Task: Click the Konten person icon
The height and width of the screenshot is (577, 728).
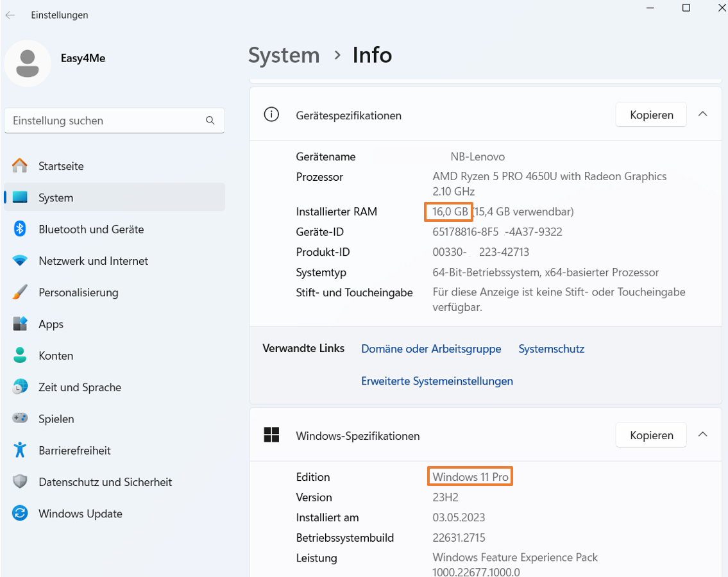Action: tap(20, 355)
